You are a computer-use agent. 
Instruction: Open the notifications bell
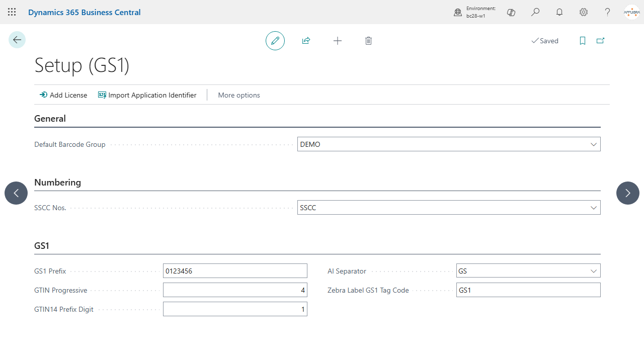pyautogui.click(x=559, y=12)
